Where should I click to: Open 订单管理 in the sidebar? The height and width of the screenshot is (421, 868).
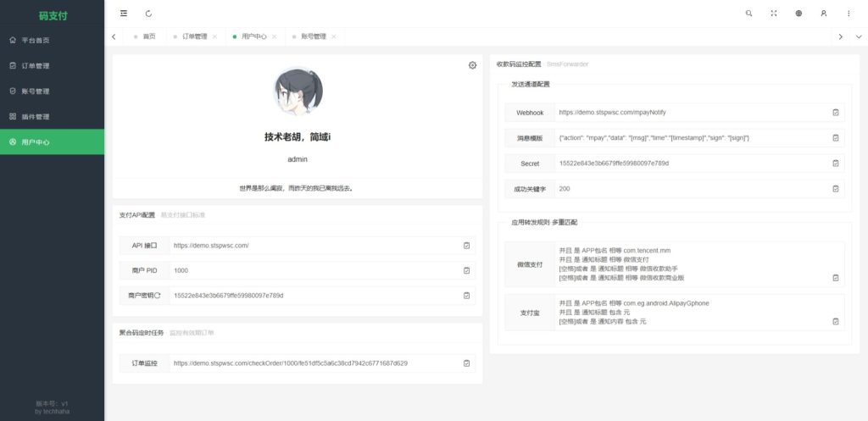tap(52, 66)
